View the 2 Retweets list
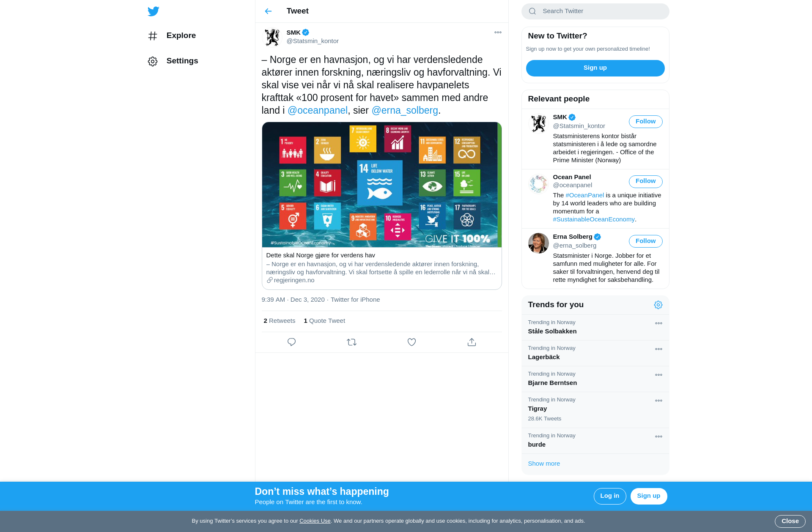 click(279, 321)
